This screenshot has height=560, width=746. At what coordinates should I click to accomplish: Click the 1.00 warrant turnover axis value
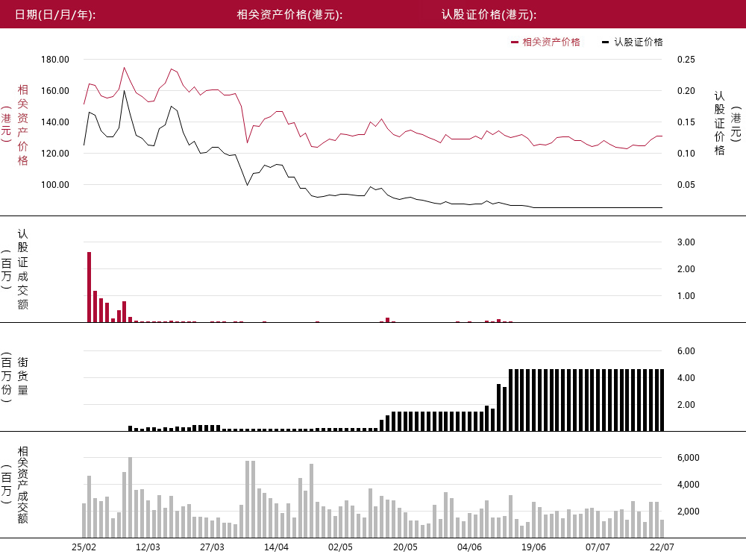click(x=686, y=296)
